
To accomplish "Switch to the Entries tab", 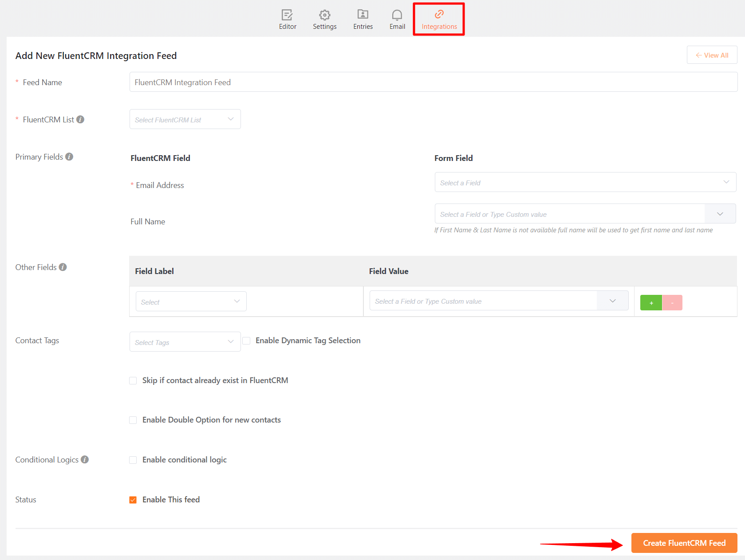I will pyautogui.click(x=363, y=20).
